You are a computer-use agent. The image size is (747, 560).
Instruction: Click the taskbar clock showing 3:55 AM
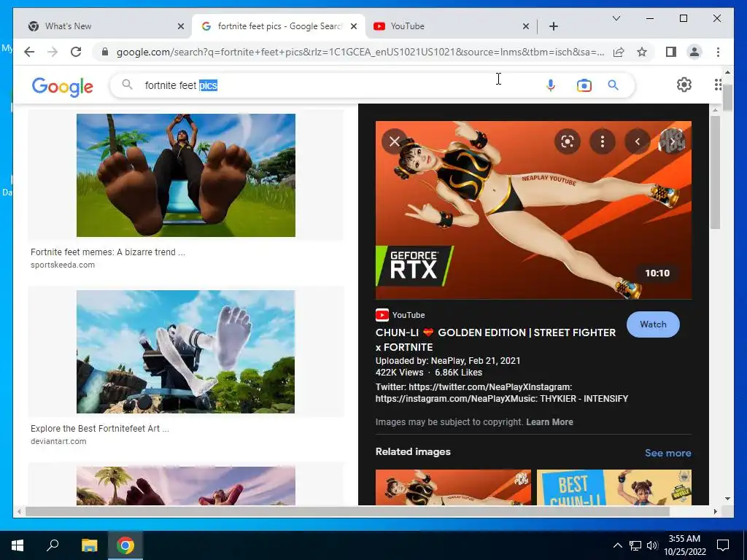684,545
